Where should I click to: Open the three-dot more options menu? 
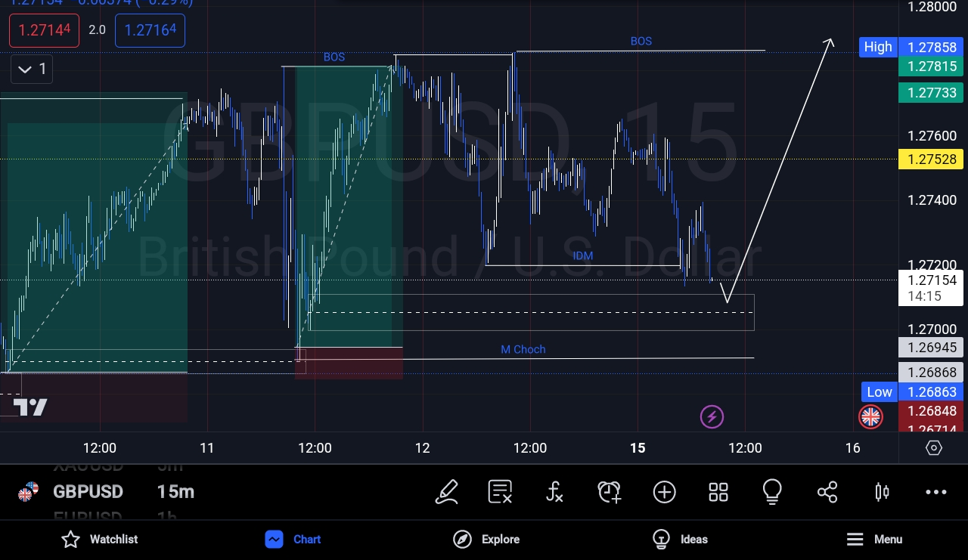pos(936,492)
